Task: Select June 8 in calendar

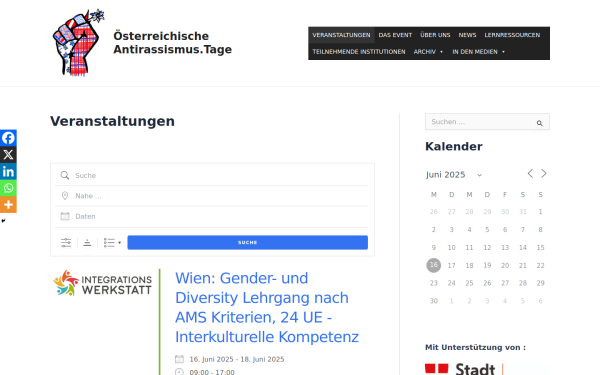Action: [540, 230]
